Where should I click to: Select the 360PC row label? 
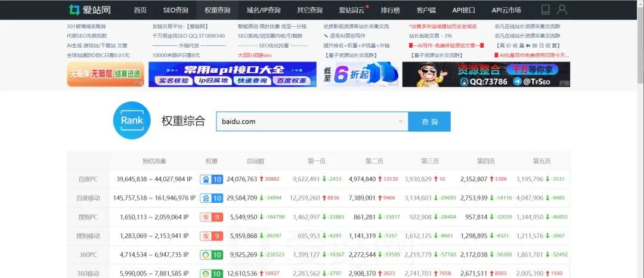(x=88, y=255)
